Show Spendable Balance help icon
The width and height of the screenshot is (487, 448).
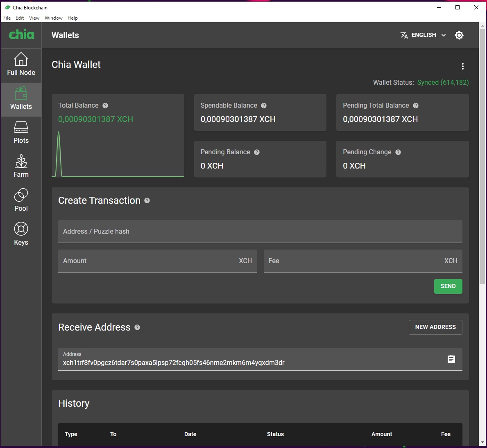pos(264,106)
